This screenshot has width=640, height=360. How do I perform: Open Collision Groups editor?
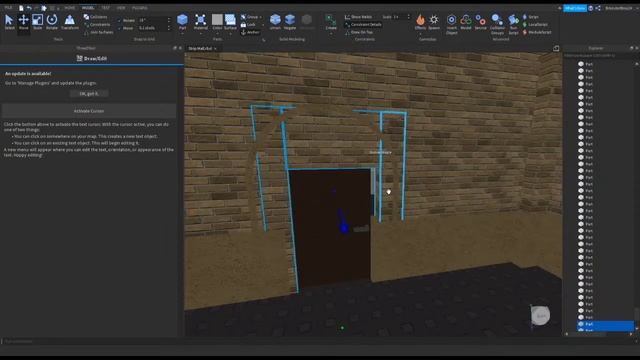497,24
